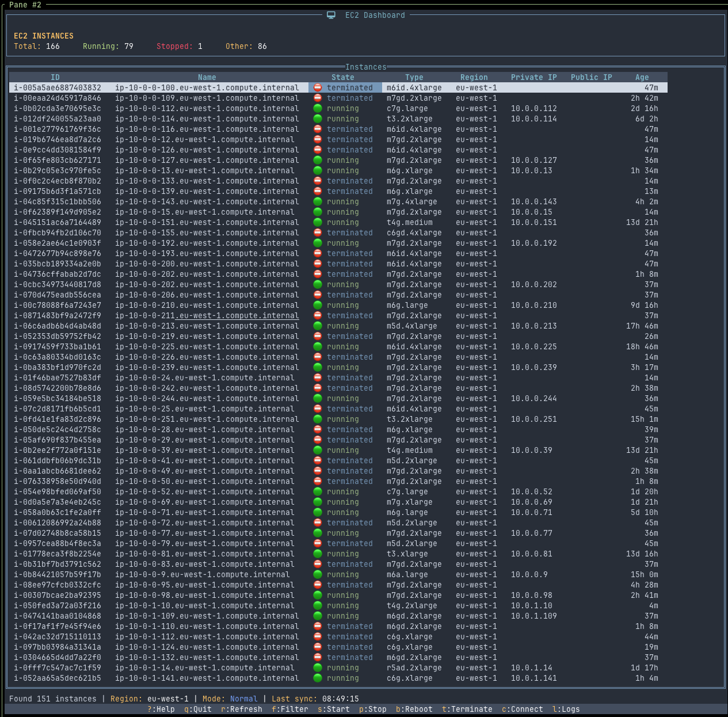Click the State column header
728x717 pixels.
(x=342, y=77)
